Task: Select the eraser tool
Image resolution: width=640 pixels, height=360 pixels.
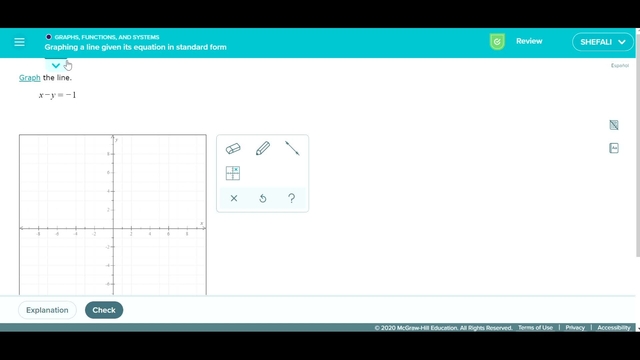Action: [x=233, y=149]
